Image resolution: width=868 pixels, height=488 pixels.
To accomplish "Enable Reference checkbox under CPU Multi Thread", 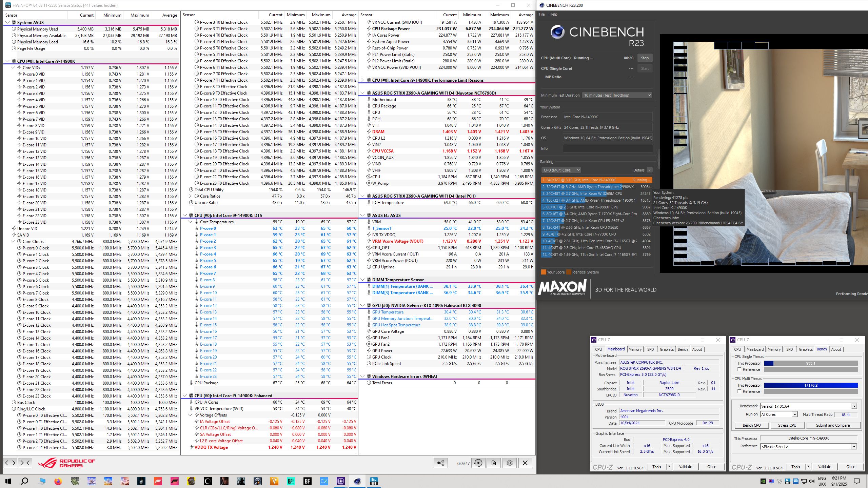I will click(739, 391).
